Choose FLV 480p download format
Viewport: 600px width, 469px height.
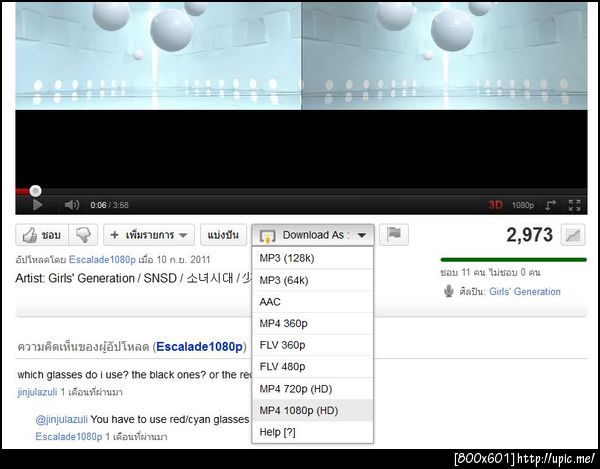[313, 367]
